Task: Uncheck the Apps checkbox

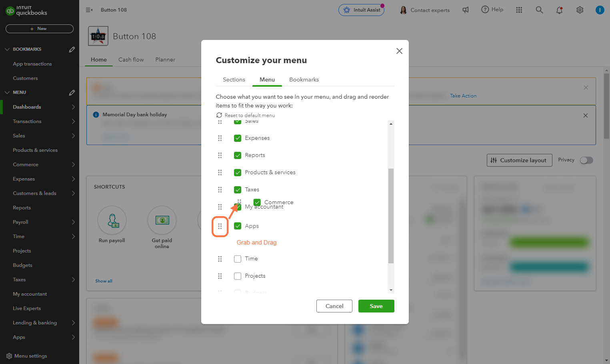Action: click(x=238, y=226)
